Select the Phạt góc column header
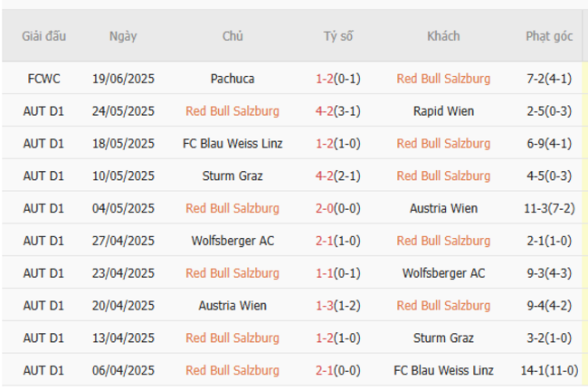The height and width of the screenshot is (390, 588). tap(549, 36)
